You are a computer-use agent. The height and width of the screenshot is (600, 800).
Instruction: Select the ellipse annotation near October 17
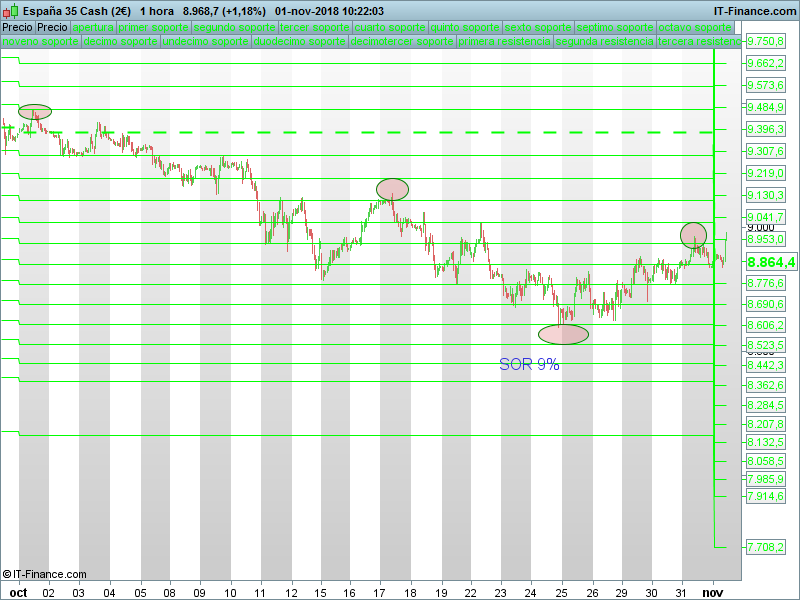392,188
